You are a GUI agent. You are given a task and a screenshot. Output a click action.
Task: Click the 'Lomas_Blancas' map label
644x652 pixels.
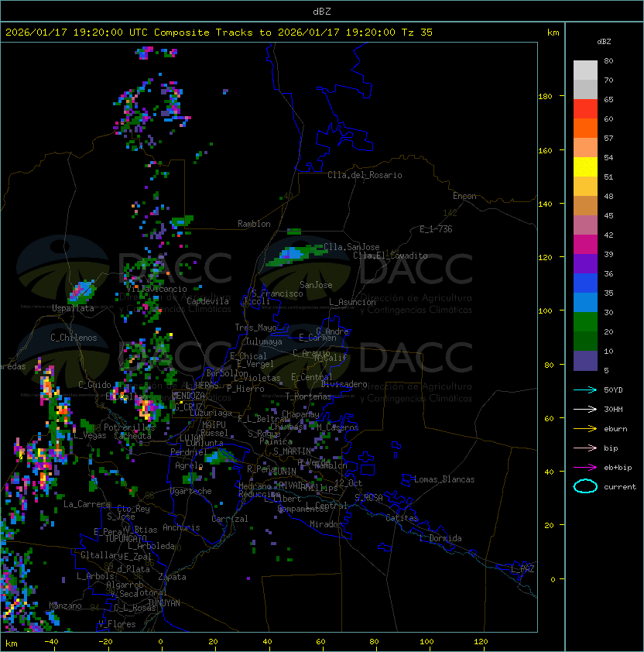click(x=444, y=479)
